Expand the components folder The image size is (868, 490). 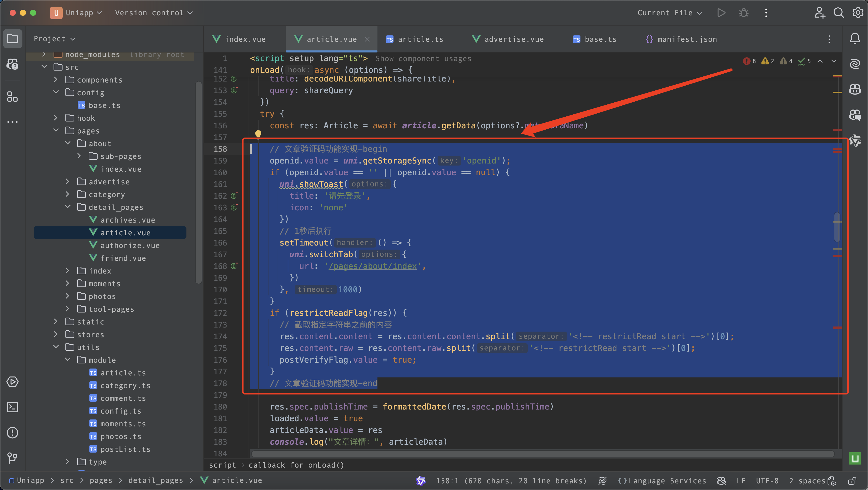[x=56, y=79]
